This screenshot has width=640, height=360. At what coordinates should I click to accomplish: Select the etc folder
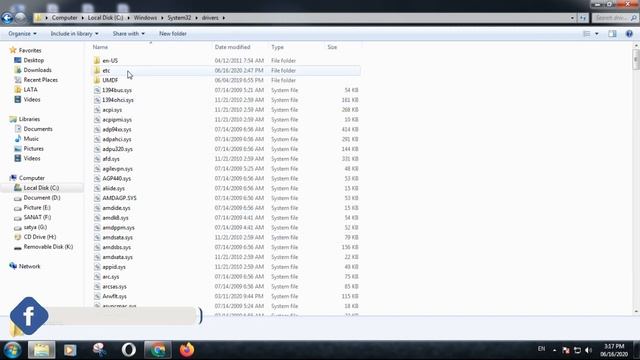226,70
